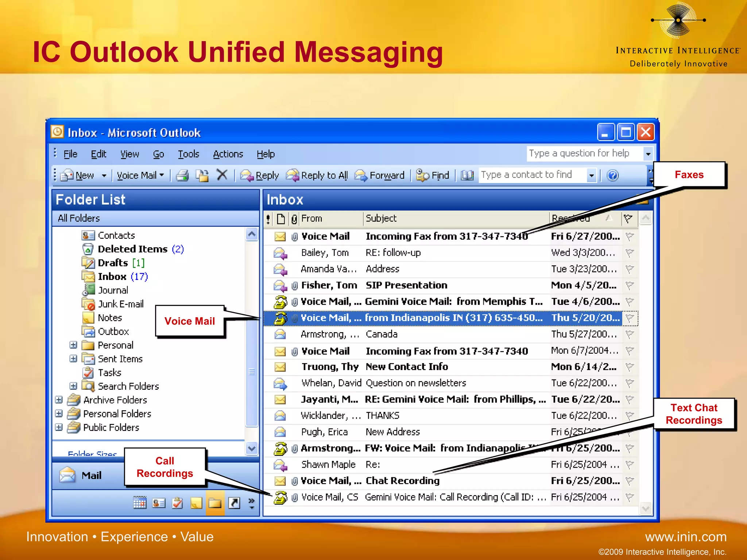
Task: Open the Go menu
Action: [x=158, y=154]
